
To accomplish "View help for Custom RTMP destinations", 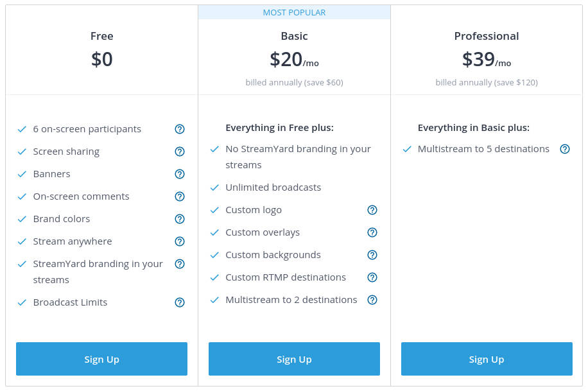I will point(372,277).
